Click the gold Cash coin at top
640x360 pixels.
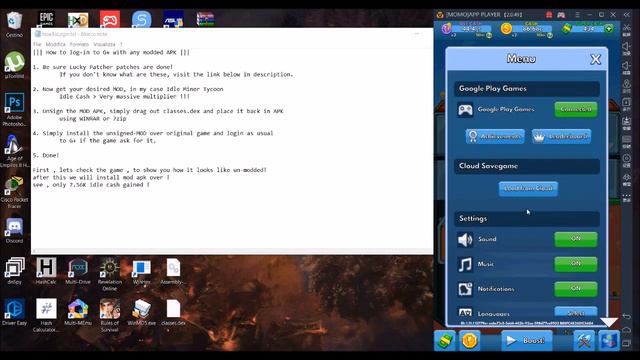(x=506, y=29)
